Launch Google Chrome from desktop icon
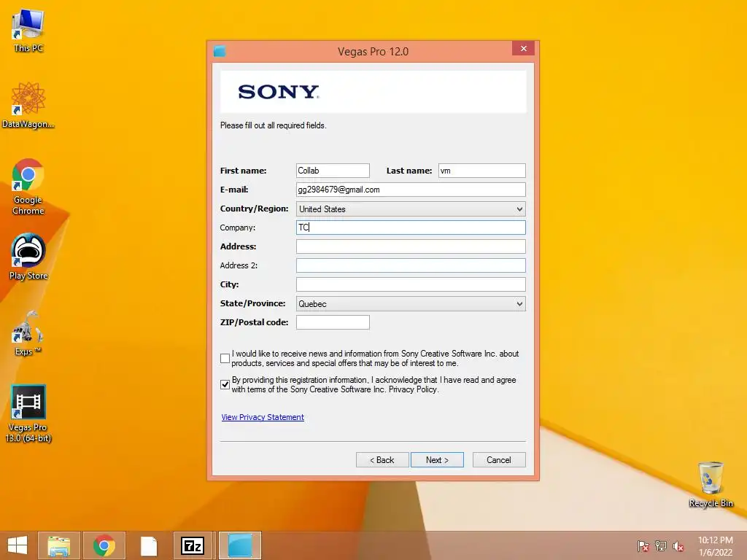The width and height of the screenshot is (747, 560). 28,186
